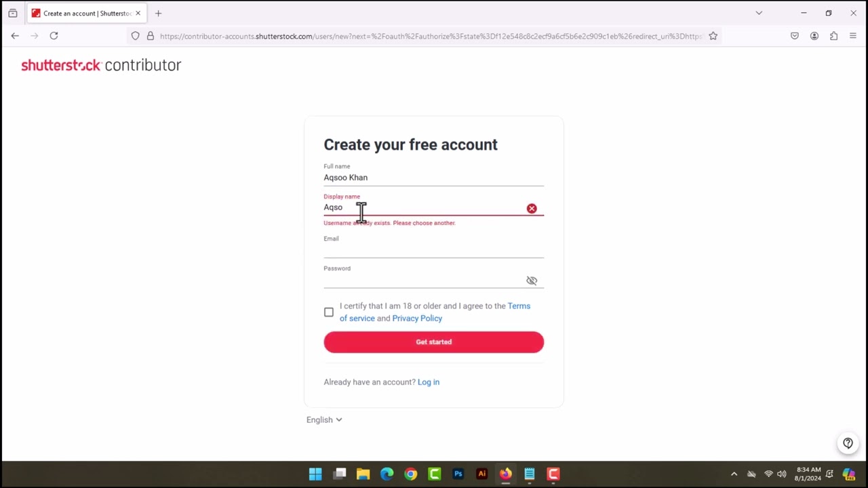The image size is (868, 488).
Task: Follow the Log in link
Action: tap(429, 382)
